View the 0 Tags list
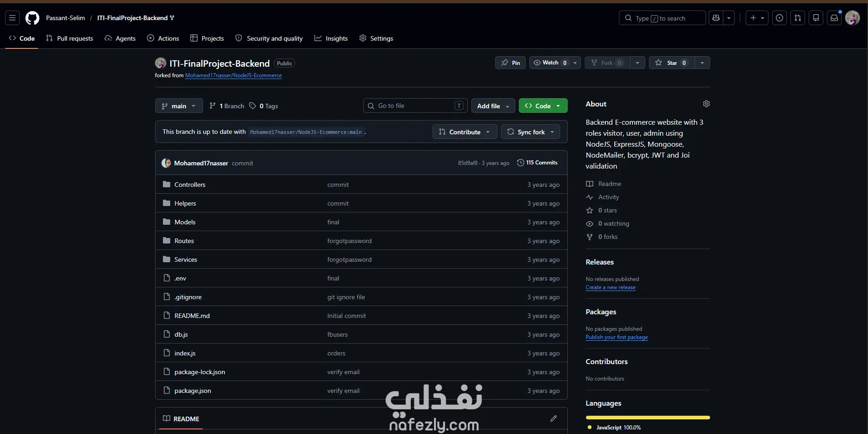The width and height of the screenshot is (868, 434). click(x=264, y=106)
